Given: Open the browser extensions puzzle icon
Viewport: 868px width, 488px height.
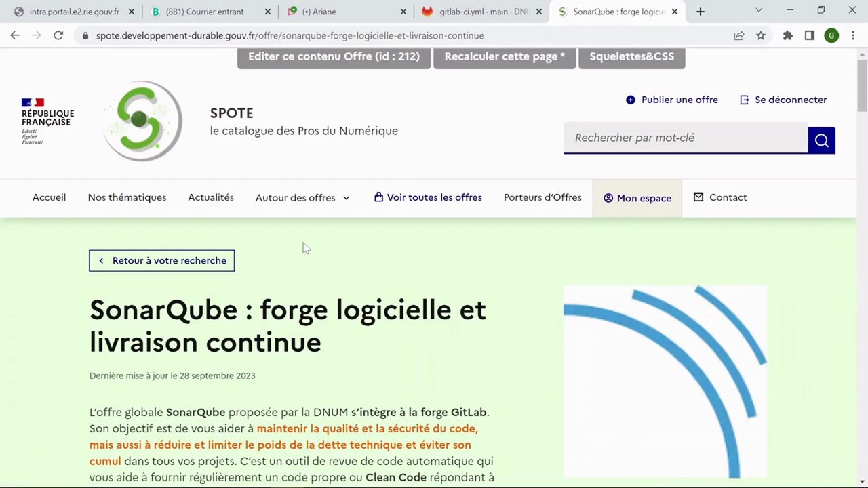Looking at the screenshot, I should [x=788, y=35].
